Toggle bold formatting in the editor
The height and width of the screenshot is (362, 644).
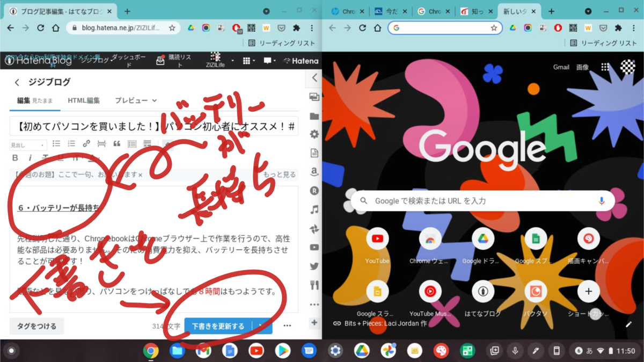[15, 158]
